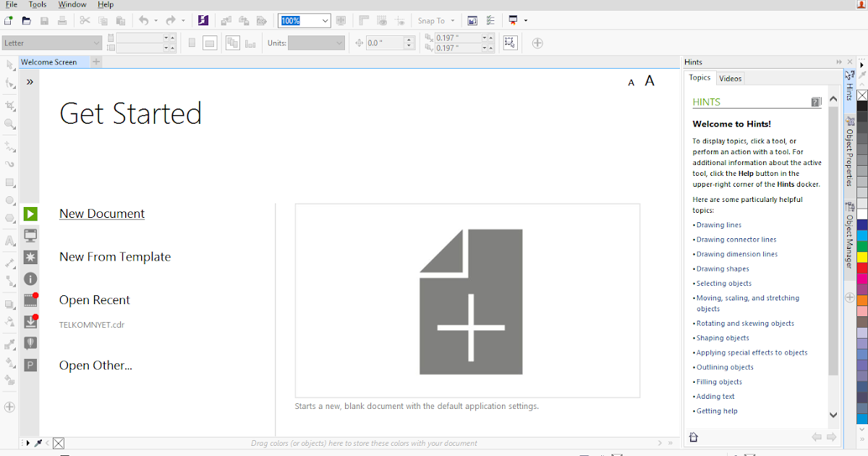This screenshot has height=456, width=868.
Task: Select the Pick tool in toolbox
Action: pos(10,66)
